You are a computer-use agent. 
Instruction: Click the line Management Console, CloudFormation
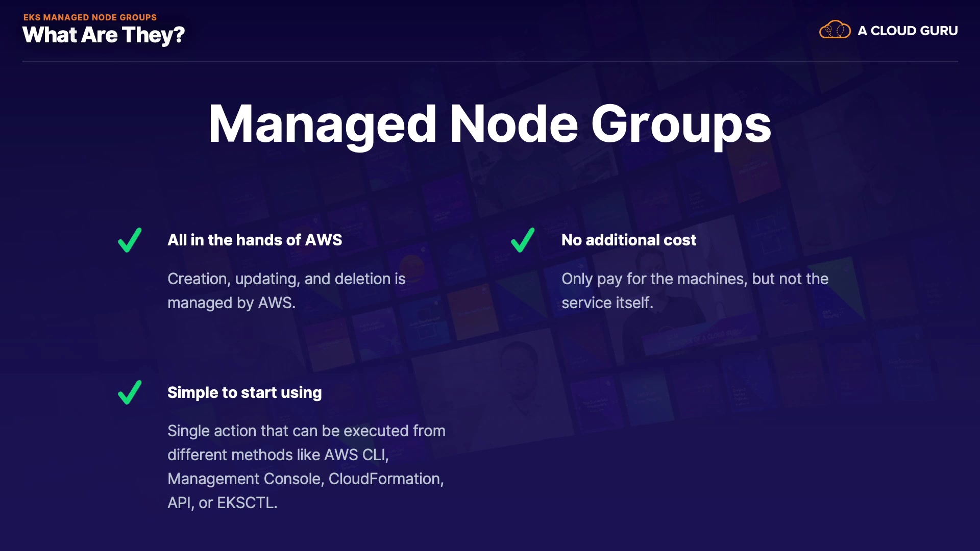305,479
